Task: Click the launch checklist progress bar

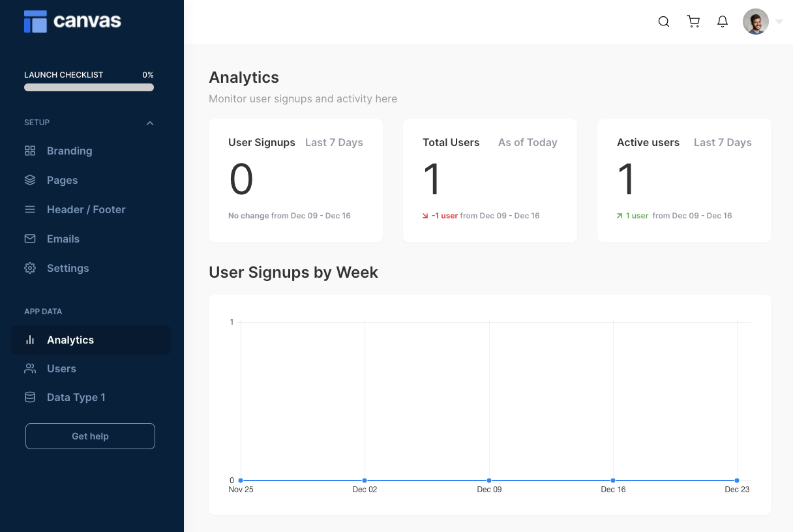Action: click(89, 87)
